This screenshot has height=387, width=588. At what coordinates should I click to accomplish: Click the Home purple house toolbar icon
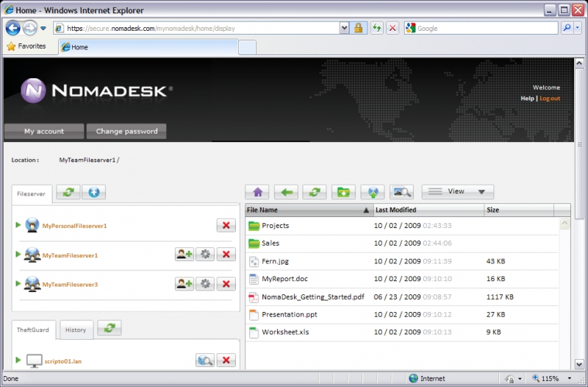coord(258,192)
